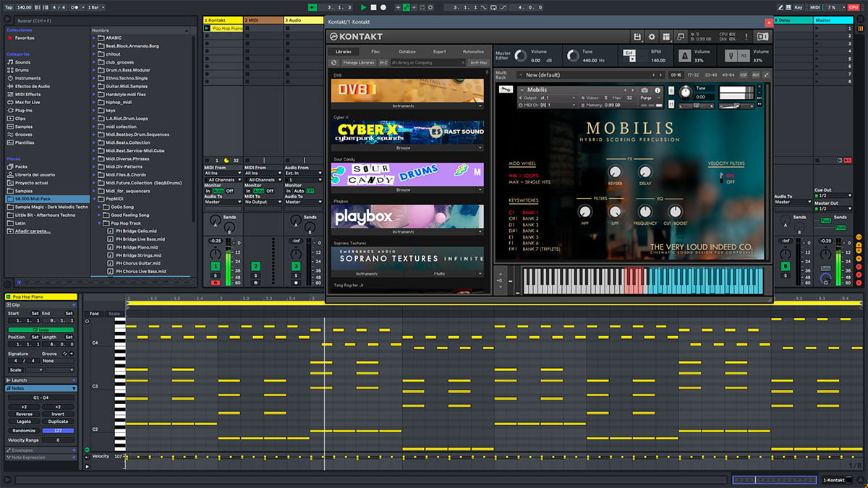Click the Reverse notes button
The width and height of the screenshot is (868, 488).
tap(24, 414)
